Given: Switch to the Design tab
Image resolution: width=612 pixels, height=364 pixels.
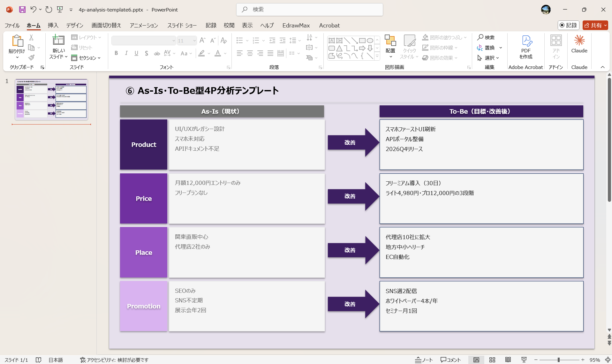Looking at the screenshot, I should pyautogui.click(x=75, y=25).
